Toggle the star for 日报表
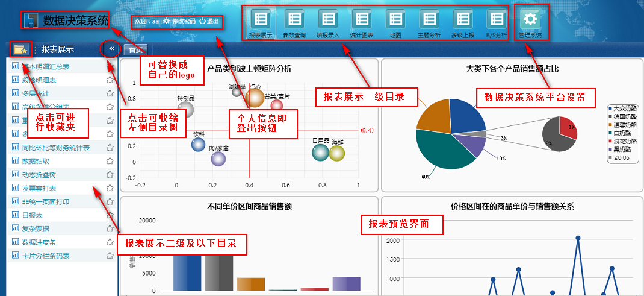644x296 pixels. (110, 215)
